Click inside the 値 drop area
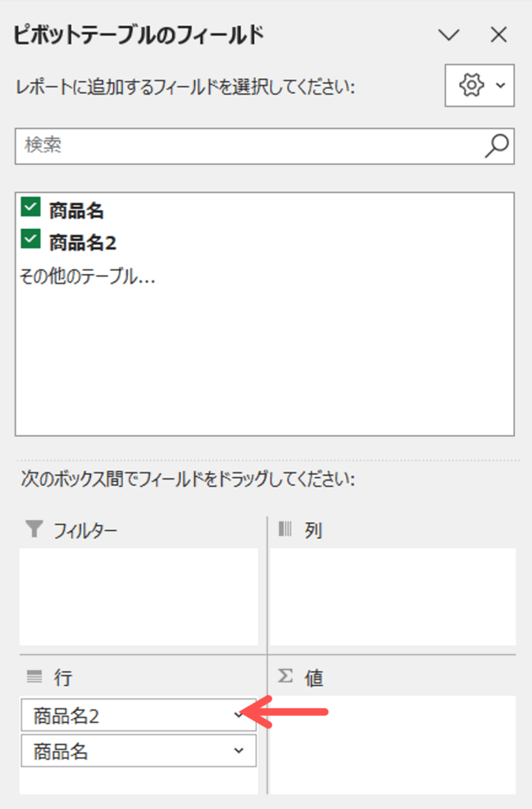The image size is (532, 809). click(392, 743)
